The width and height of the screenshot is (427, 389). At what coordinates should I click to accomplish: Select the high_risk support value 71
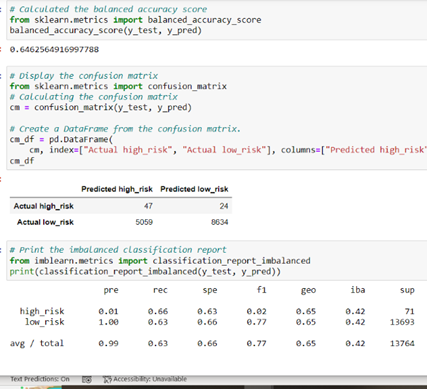tap(410, 311)
